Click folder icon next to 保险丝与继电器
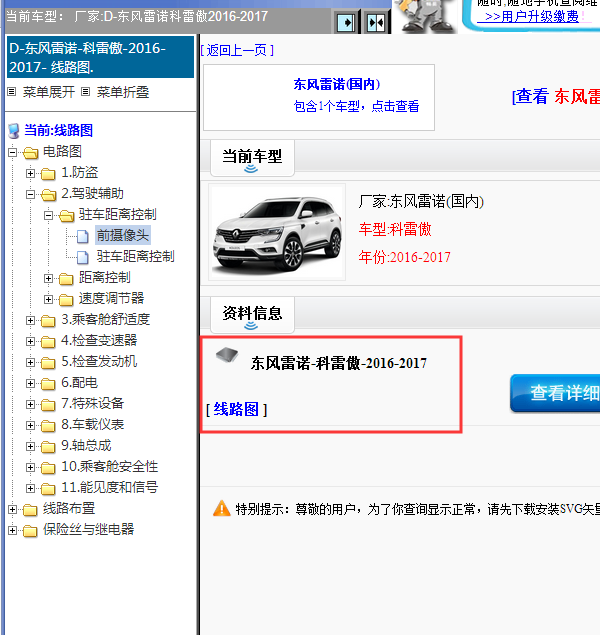600x635 pixels. point(30,531)
